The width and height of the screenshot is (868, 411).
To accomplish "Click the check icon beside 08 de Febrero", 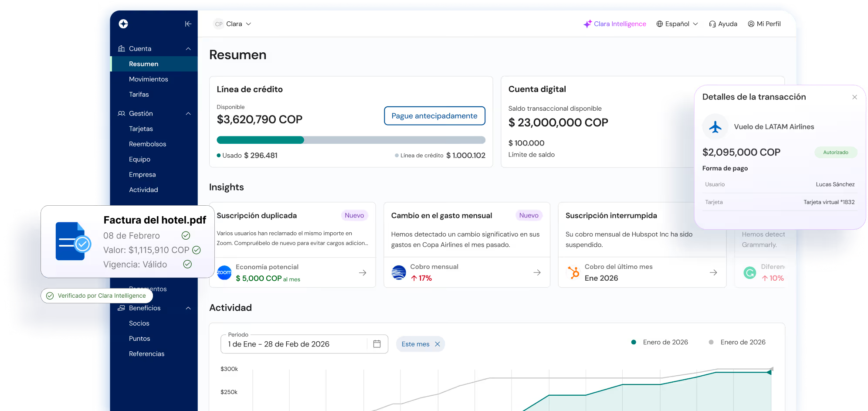I will pyautogui.click(x=186, y=235).
